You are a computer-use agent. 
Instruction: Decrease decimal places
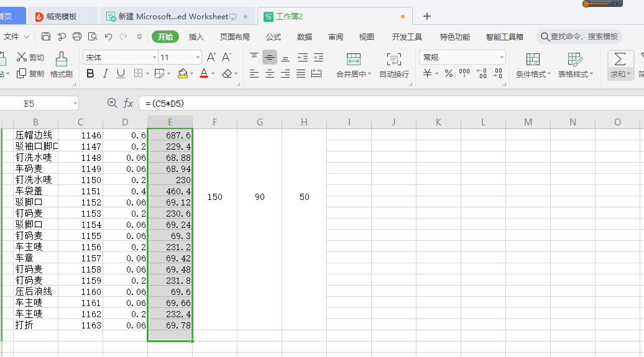pyautogui.click(x=497, y=73)
